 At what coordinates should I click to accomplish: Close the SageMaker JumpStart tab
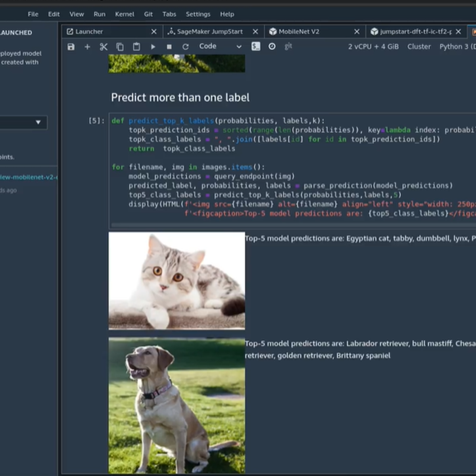[255, 32]
